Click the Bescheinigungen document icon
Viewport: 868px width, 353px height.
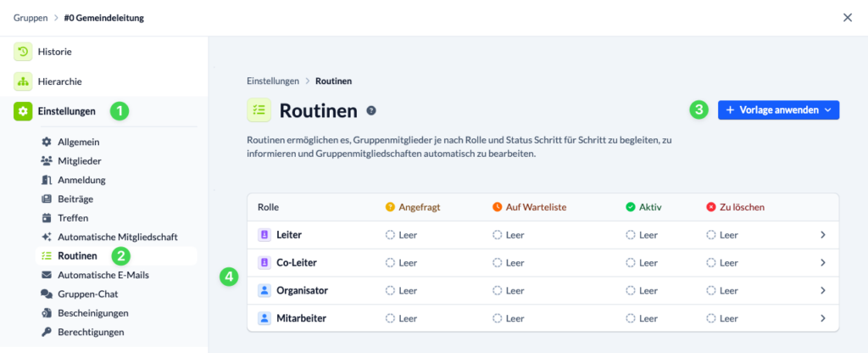coord(47,312)
